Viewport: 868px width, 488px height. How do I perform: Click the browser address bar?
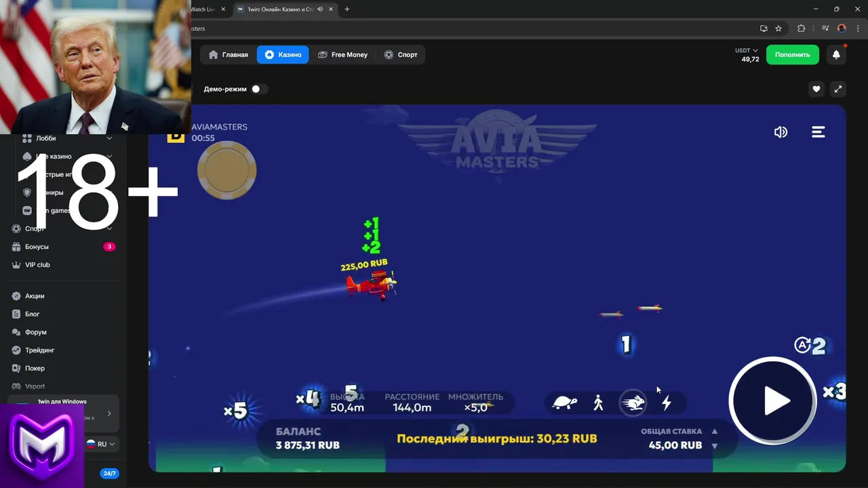click(475, 28)
